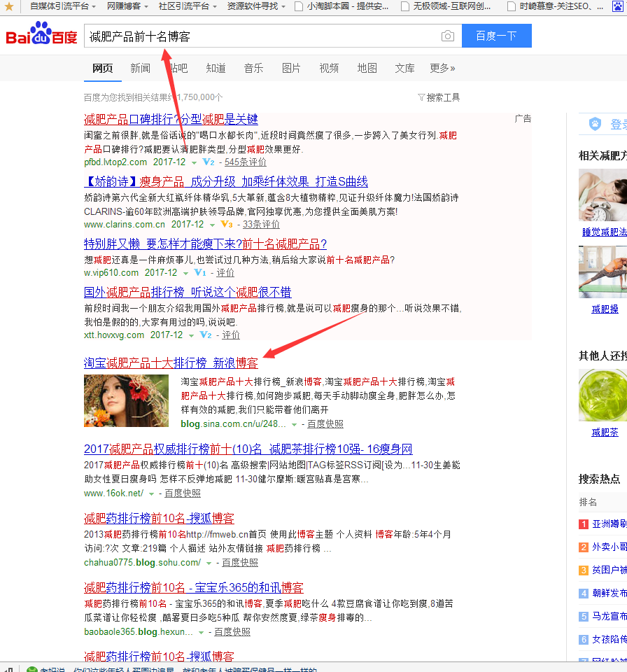Open 百度快照 for baobaole365.blog.hexun result
The image size is (627, 672).
point(232,631)
